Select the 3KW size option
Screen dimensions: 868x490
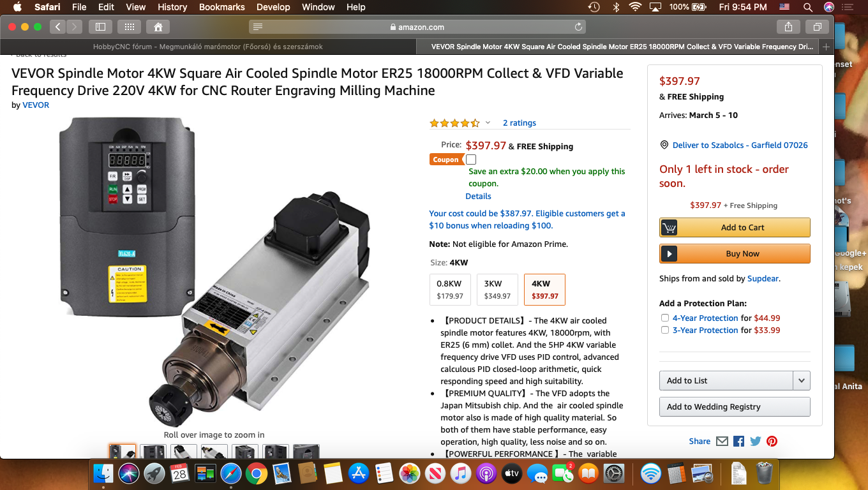(497, 290)
